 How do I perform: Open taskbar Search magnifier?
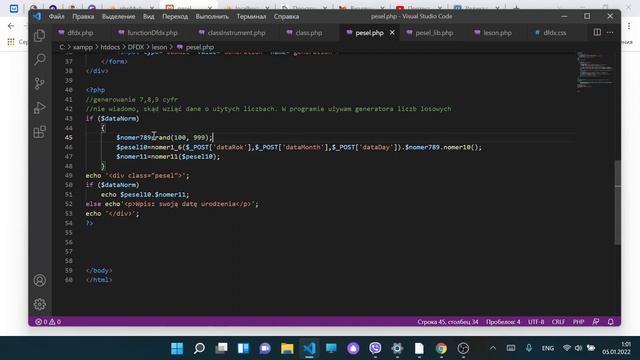tap(199, 348)
